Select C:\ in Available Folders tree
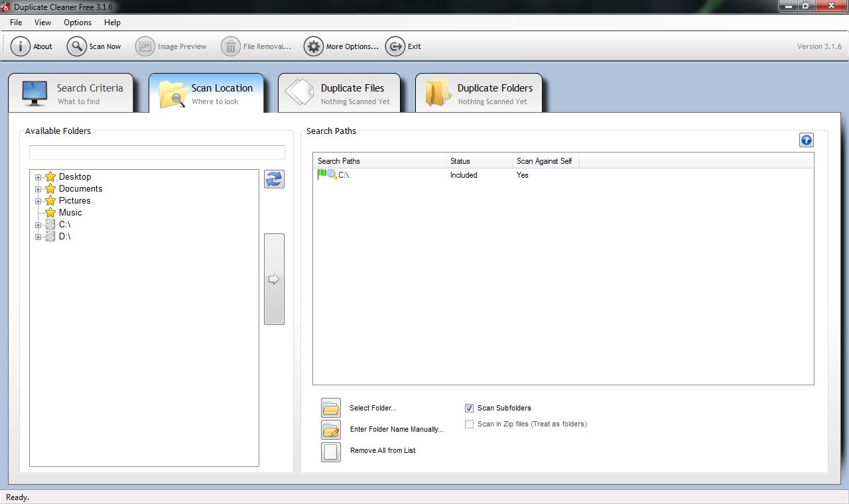This screenshot has width=849, height=504. 64,225
